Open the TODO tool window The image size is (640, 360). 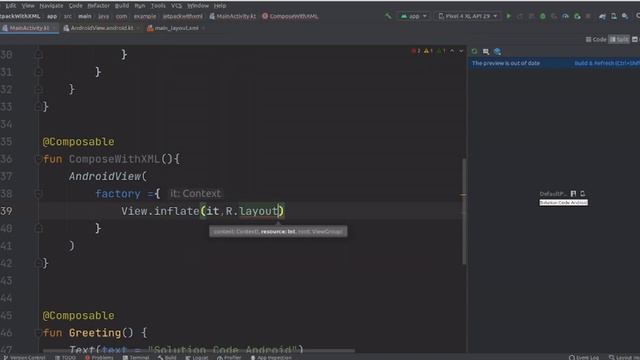pos(65,358)
